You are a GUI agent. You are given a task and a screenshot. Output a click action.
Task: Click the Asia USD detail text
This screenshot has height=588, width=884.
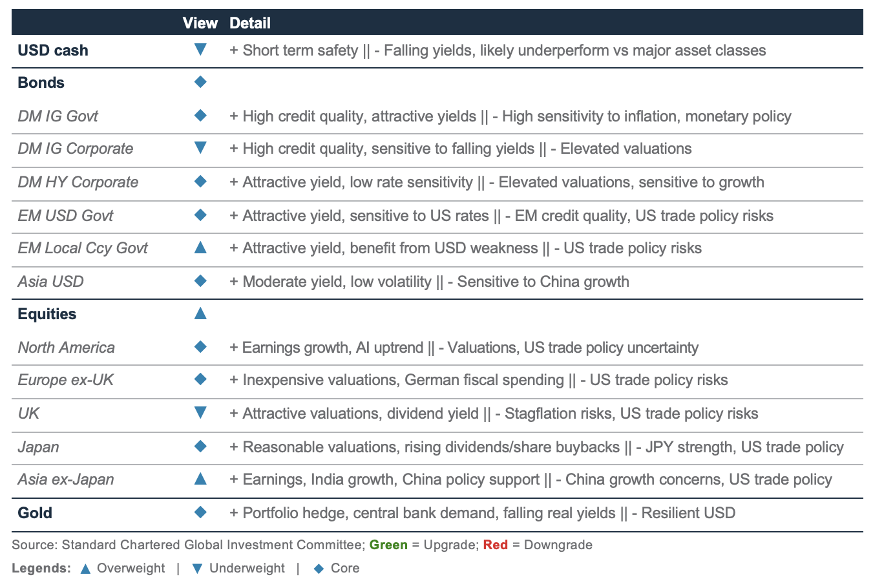430,282
